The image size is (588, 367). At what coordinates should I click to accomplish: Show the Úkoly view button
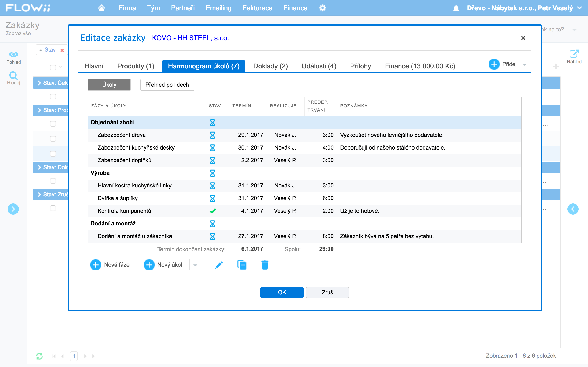point(109,85)
